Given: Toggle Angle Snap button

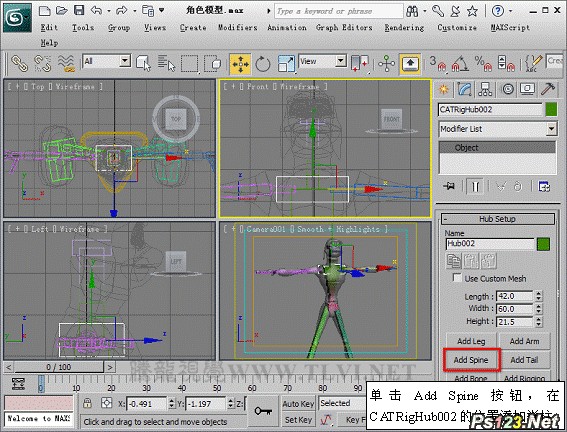Looking at the screenshot, I should [460, 64].
